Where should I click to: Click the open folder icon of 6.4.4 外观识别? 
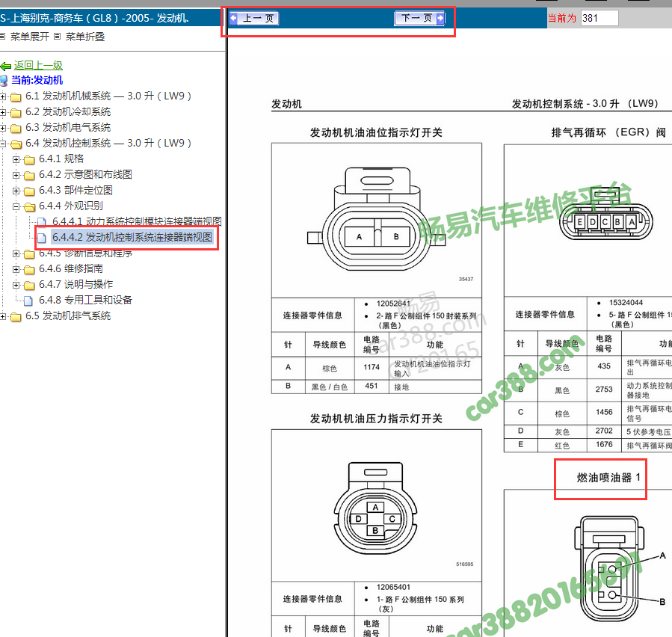point(28,206)
